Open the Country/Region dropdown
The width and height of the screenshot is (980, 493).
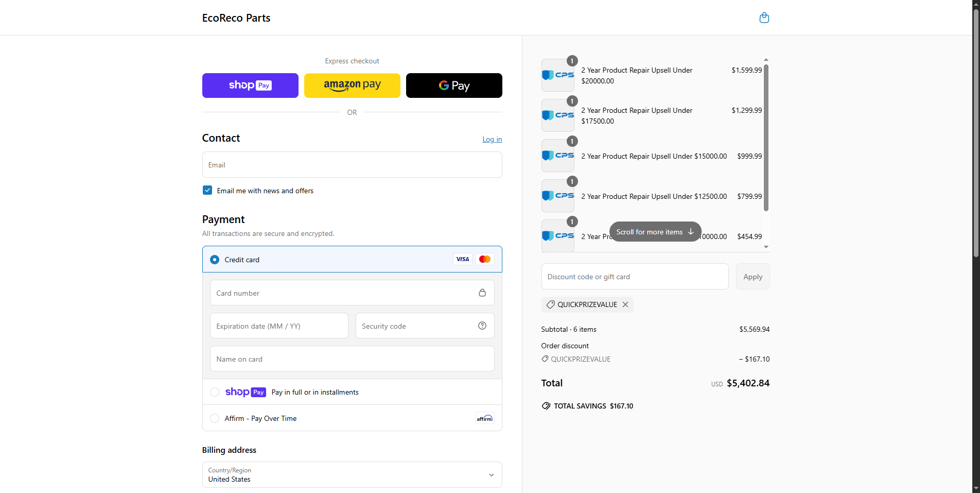352,474
